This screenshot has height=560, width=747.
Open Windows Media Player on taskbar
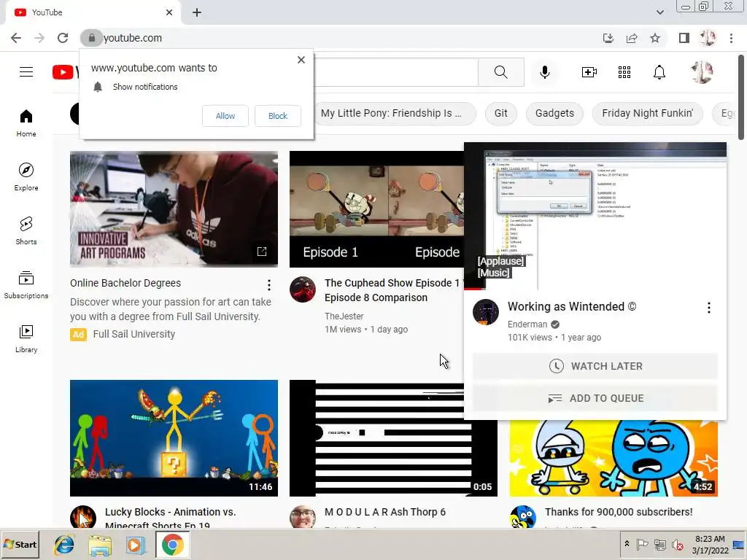[136, 544]
